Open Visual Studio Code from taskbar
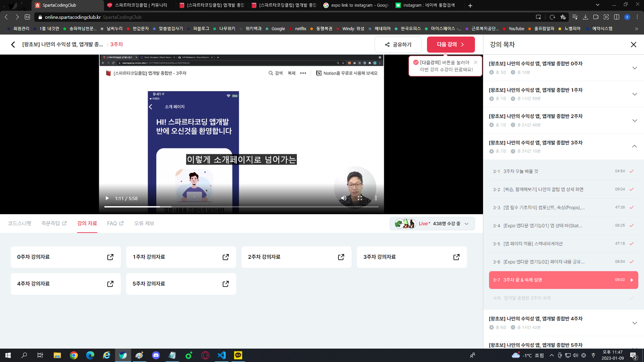Viewport: 644px width, 362px height. click(x=222, y=355)
